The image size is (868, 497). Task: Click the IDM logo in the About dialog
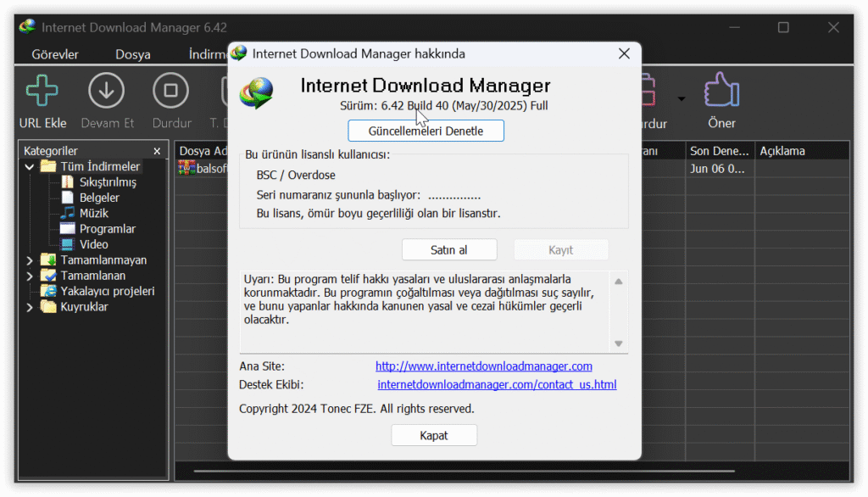point(256,93)
